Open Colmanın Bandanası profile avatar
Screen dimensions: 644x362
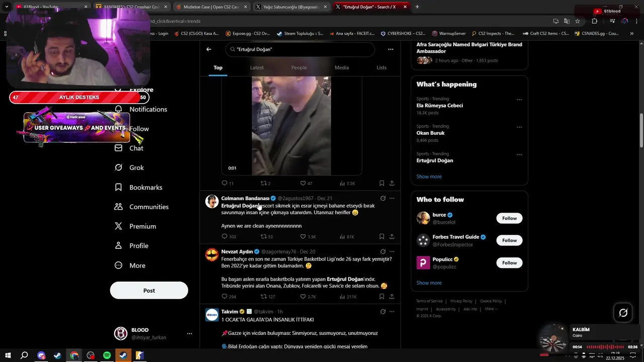click(212, 201)
